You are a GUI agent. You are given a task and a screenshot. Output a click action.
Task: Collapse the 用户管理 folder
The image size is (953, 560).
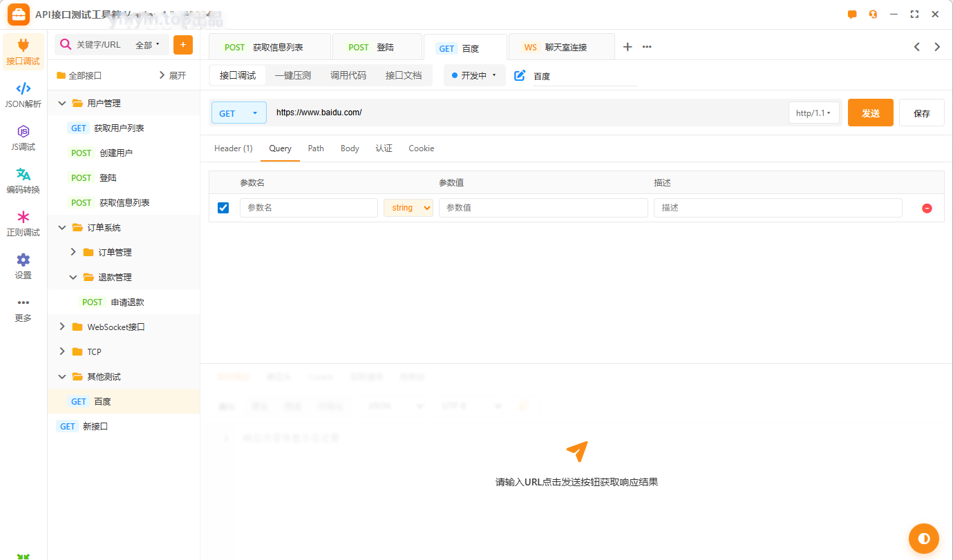[62, 103]
